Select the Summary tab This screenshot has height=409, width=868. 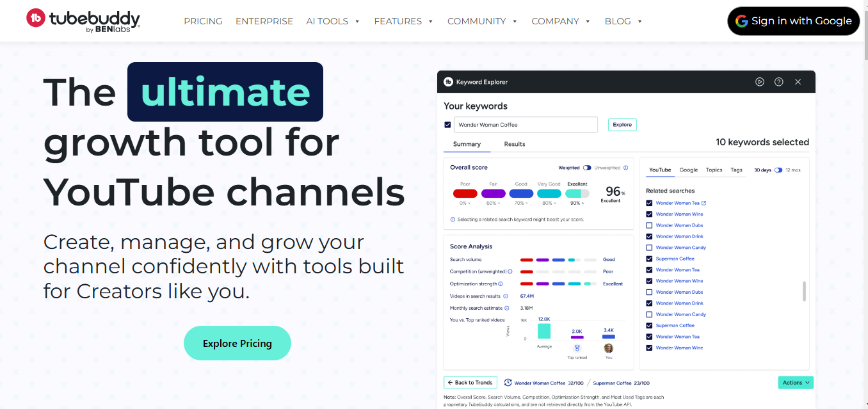coord(467,144)
